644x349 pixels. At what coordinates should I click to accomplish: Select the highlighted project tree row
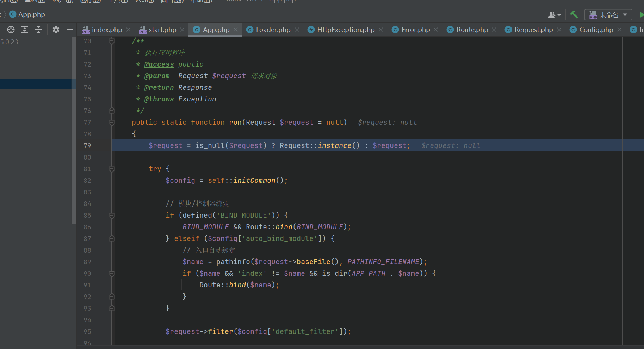(38, 84)
